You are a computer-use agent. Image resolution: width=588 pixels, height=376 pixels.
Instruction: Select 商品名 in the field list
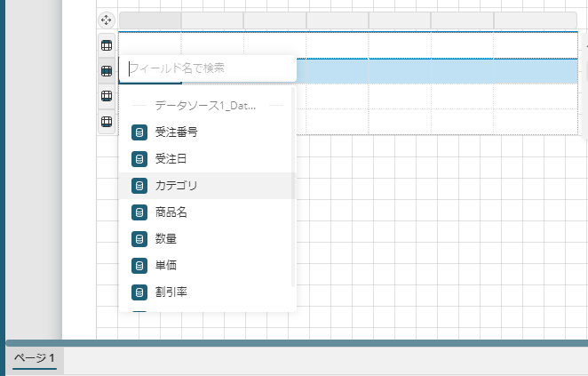[171, 212]
